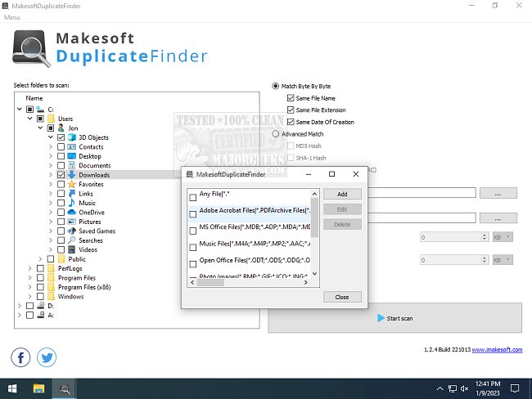The image size is (532, 399).
Task: Click the Saved Games icon
Action: click(x=71, y=231)
